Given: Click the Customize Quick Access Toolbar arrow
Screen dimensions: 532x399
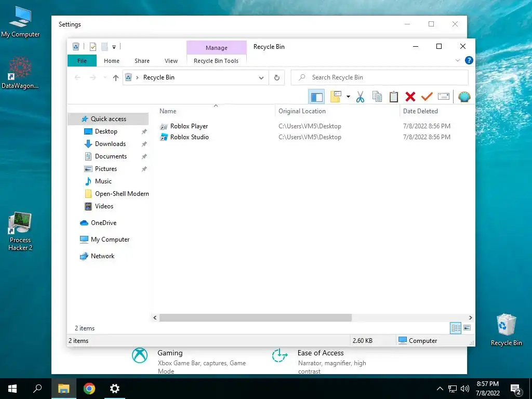Looking at the screenshot, I should click(114, 47).
